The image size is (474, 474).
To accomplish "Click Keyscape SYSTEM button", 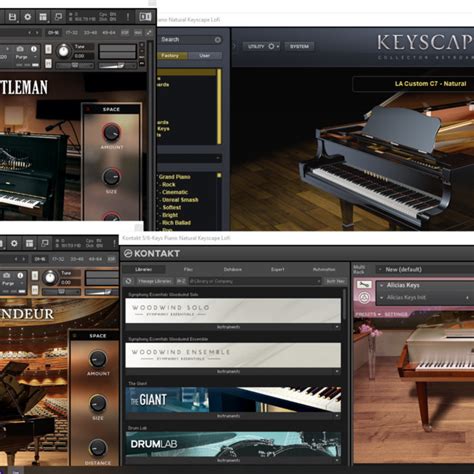I will [299, 46].
